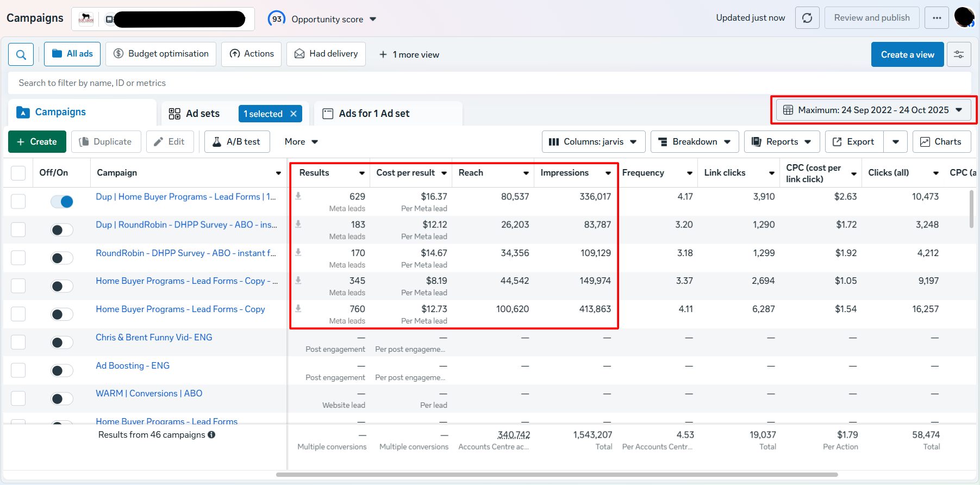Switch to the Ads for 1 Ad set tab
The height and width of the screenshot is (485, 980).
point(388,114)
